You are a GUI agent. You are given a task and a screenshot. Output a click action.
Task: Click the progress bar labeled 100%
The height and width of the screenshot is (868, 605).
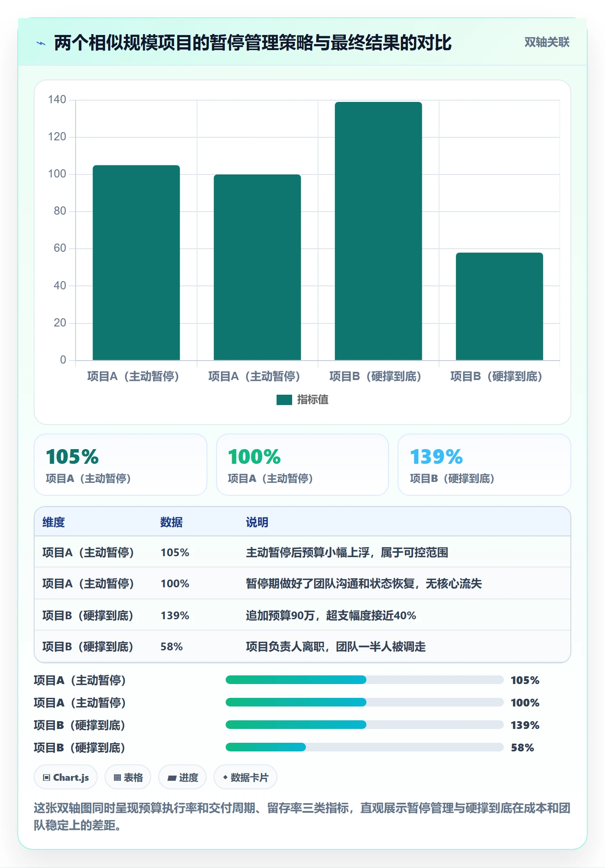(365, 703)
